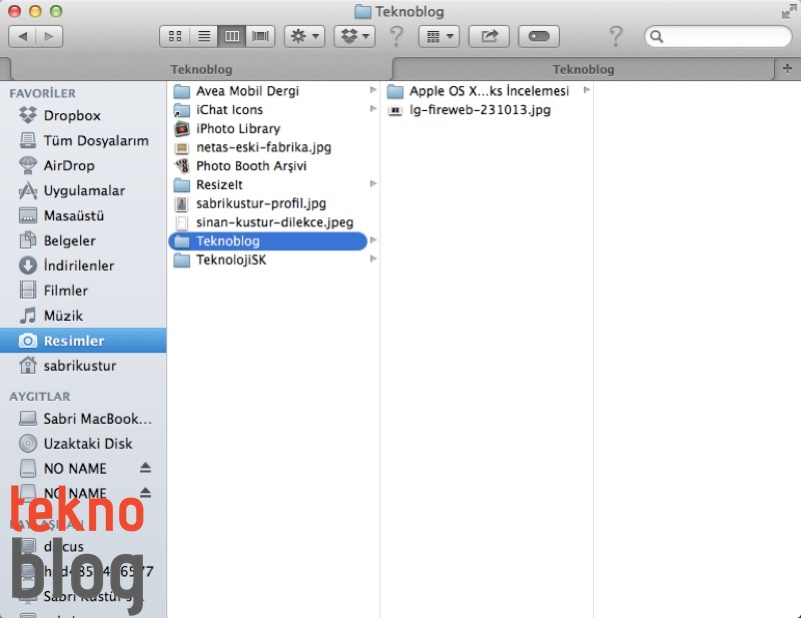The image size is (801, 618).
Task: Select the second Teknoblog tab
Action: (x=583, y=69)
